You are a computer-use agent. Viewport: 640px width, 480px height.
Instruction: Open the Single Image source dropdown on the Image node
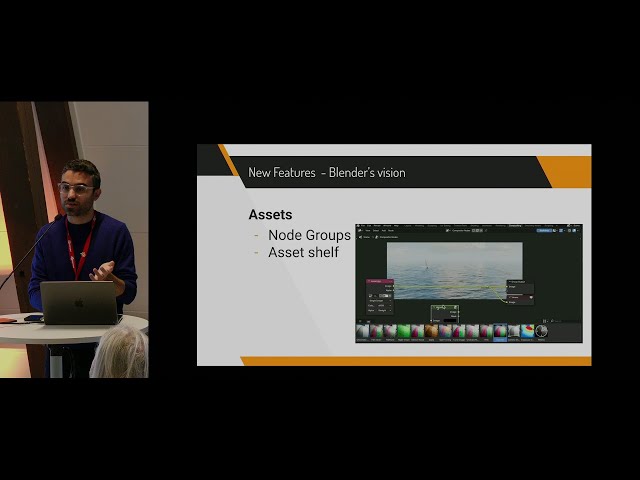tap(380, 301)
